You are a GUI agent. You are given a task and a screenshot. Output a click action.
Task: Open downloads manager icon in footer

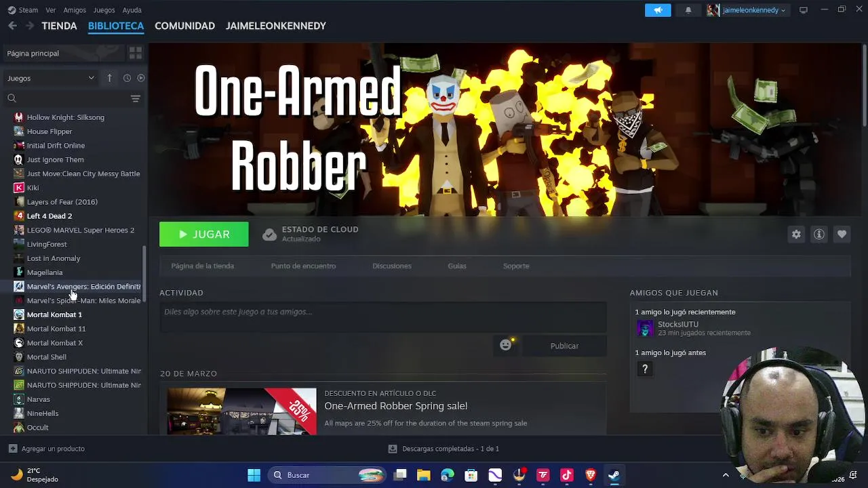point(392,449)
